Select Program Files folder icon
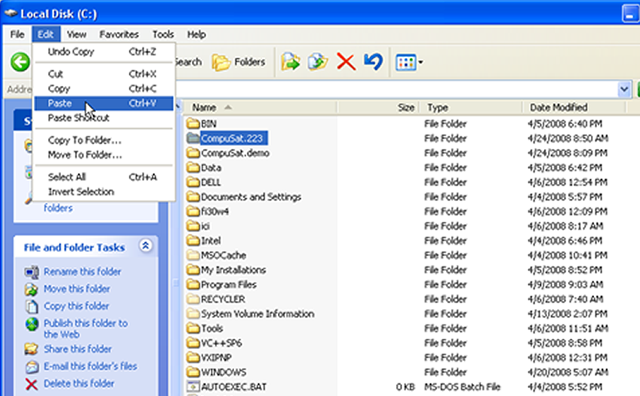 [x=193, y=285]
